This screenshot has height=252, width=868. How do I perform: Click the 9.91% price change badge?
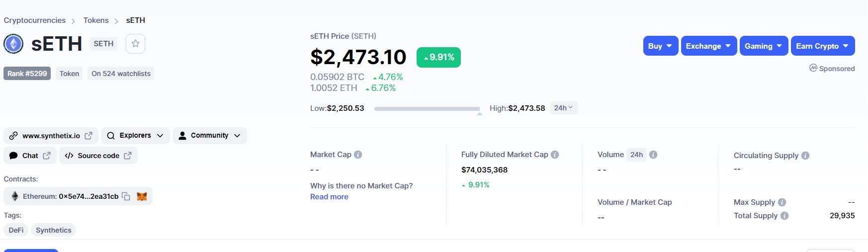(438, 57)
